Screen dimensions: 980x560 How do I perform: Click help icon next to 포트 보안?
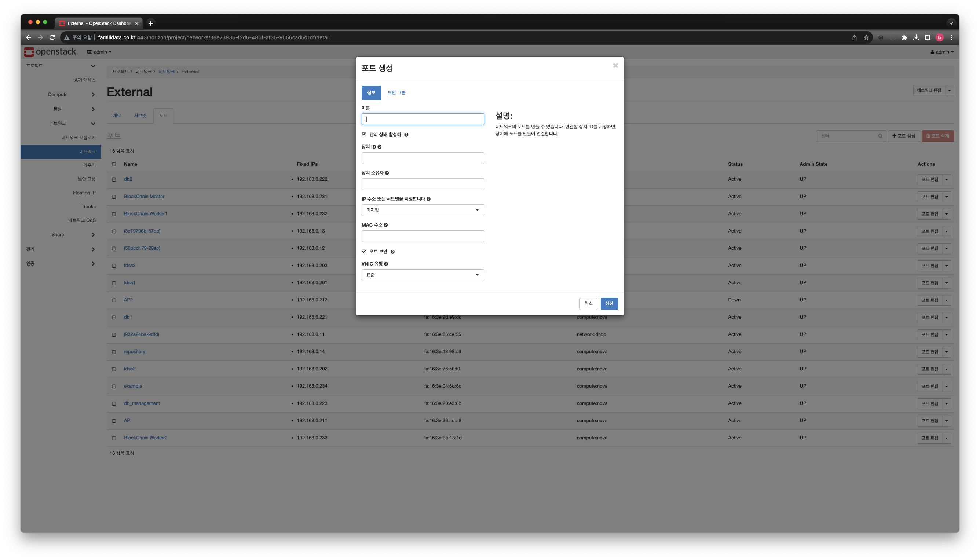click(x=392, y=252)
